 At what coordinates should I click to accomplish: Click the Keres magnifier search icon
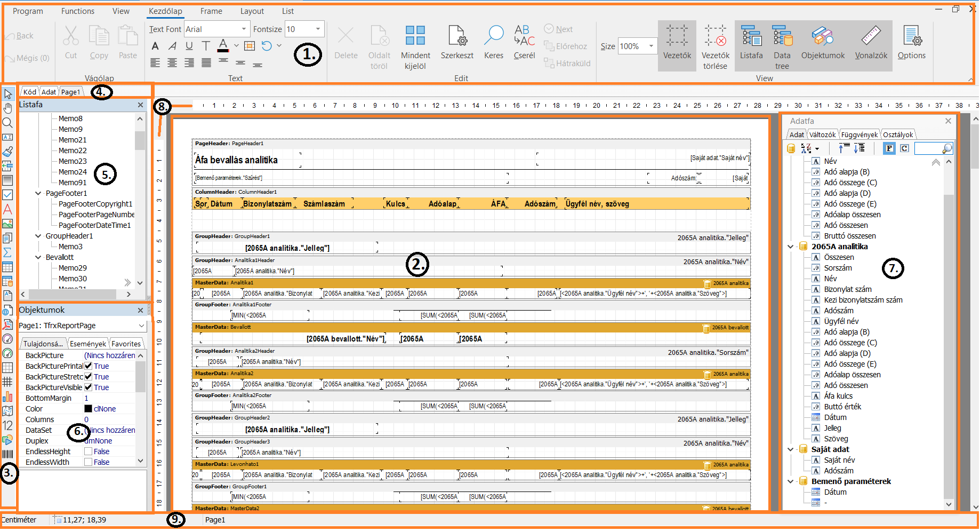click(493, 36)
